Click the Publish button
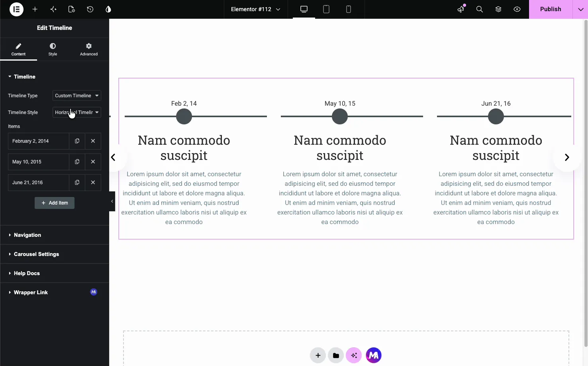 click(551, 9)
